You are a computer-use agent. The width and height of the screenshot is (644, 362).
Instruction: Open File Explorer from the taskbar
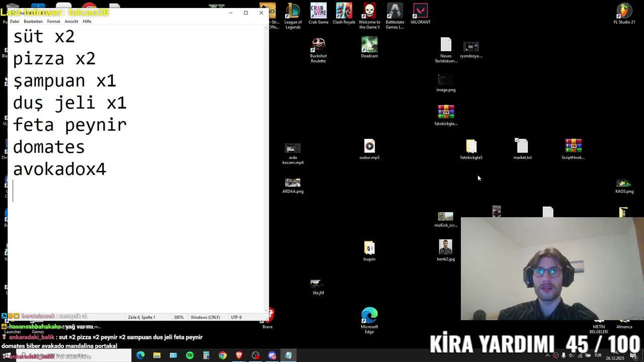point(157,355)
